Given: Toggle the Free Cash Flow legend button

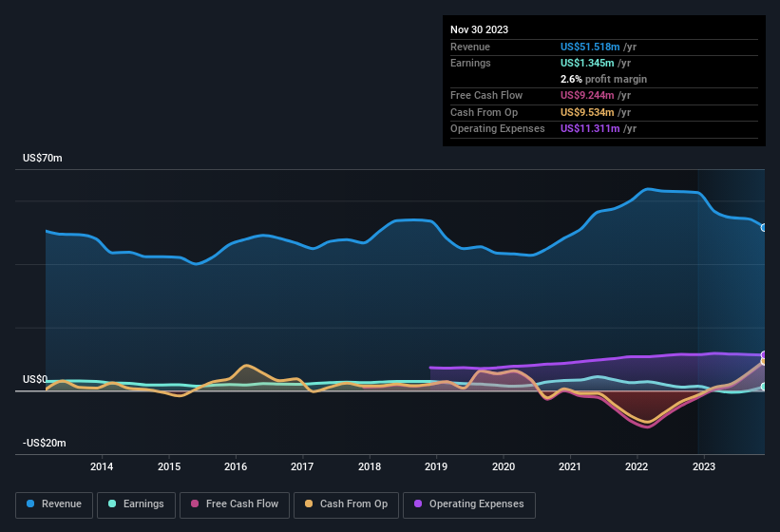Looking at the screenshot, I should (235, 504).
